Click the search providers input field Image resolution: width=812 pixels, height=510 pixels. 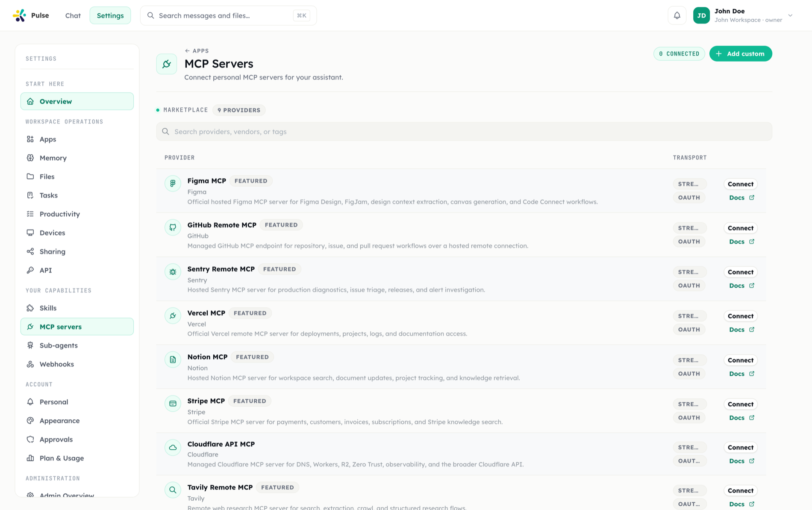(464, 132)
